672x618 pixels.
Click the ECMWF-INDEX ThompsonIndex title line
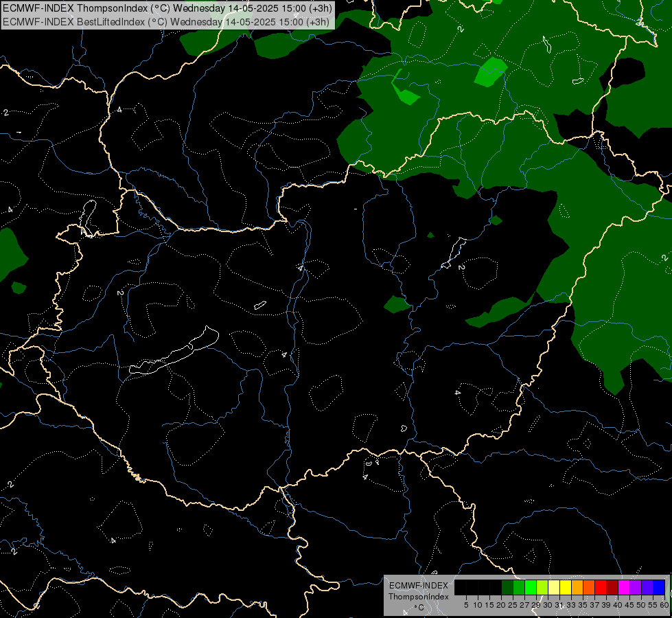(x=167, y=8)
